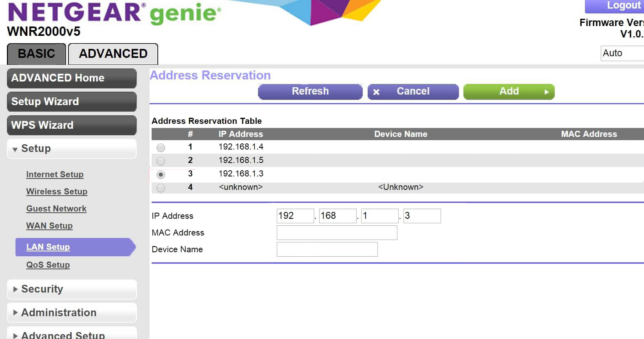Click the Logout button
The image size is (644, 339).
tap(615, 6)
